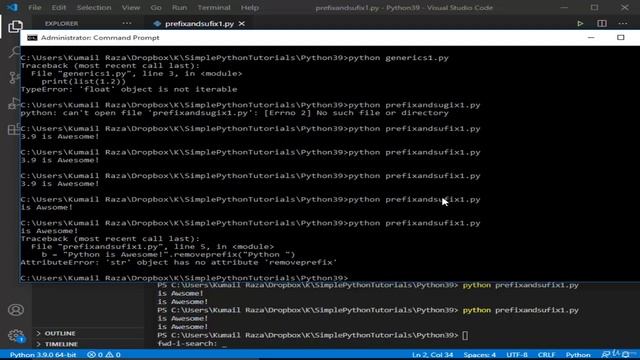640x360 pixels.
Task: Click the removeprefix traceback code line
Action: tap(168, 254)
